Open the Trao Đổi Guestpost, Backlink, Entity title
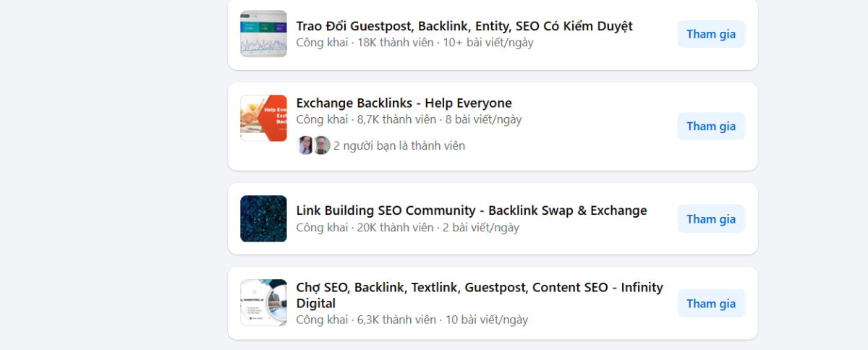868x350 pixels. pos(464,26)
